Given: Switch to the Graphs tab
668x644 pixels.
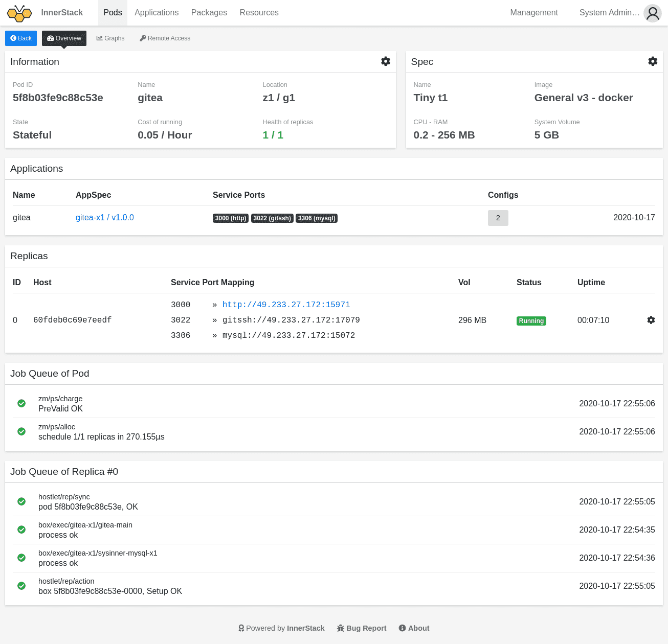Looking at the screenshot, I should point(110,38).
